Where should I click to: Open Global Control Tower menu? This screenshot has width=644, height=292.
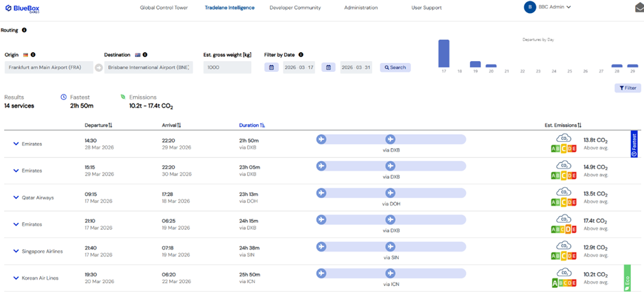click(x=164, y=8)
